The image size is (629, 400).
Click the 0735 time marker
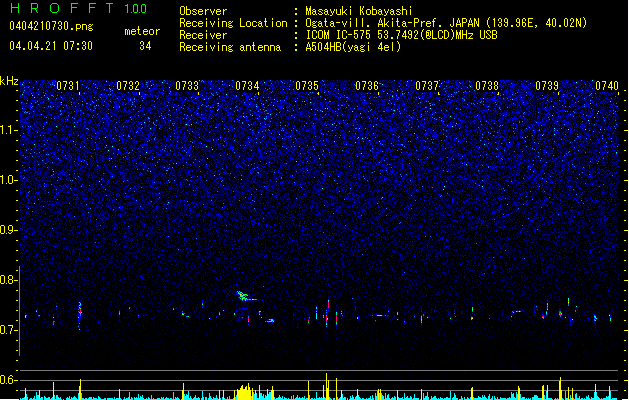[x=307, y=86]
